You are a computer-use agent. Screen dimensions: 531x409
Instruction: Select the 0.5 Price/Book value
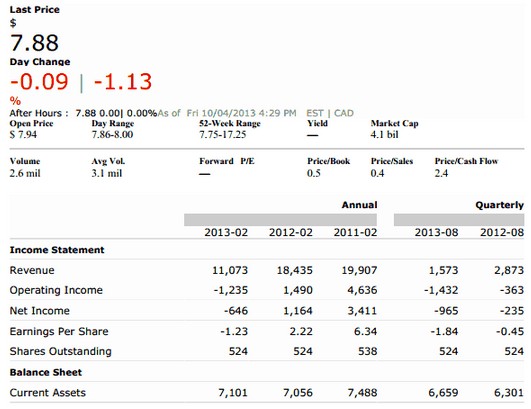tap(314, 173)
